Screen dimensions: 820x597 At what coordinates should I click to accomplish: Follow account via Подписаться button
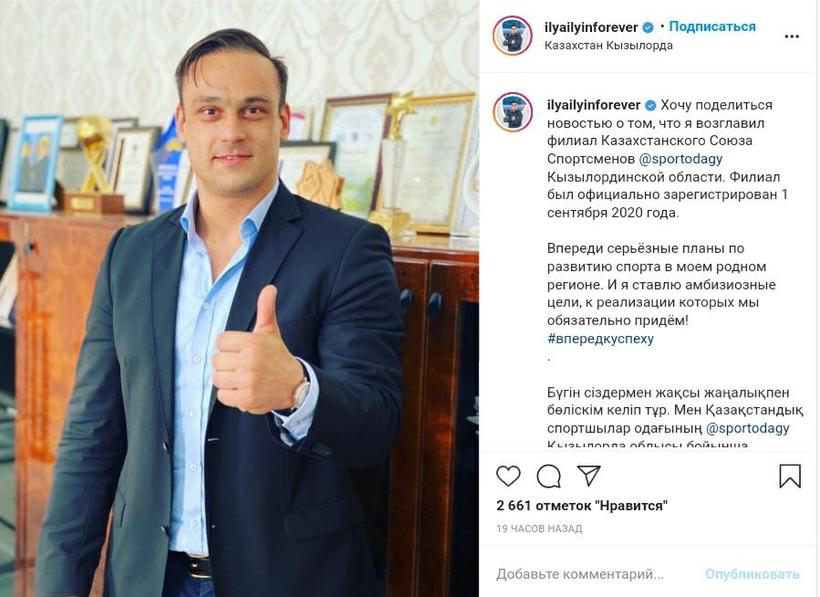point(712,27)
